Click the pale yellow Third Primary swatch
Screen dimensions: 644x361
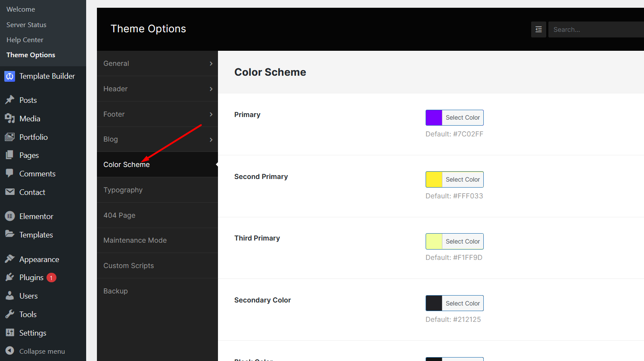[434, 241]
